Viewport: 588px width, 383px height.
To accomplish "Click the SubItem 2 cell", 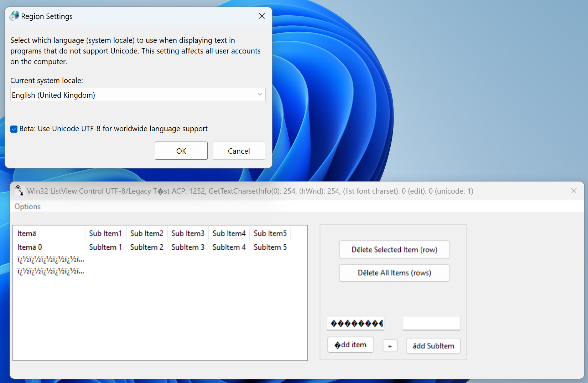I will pyautogui.click(x=147, y=247).
